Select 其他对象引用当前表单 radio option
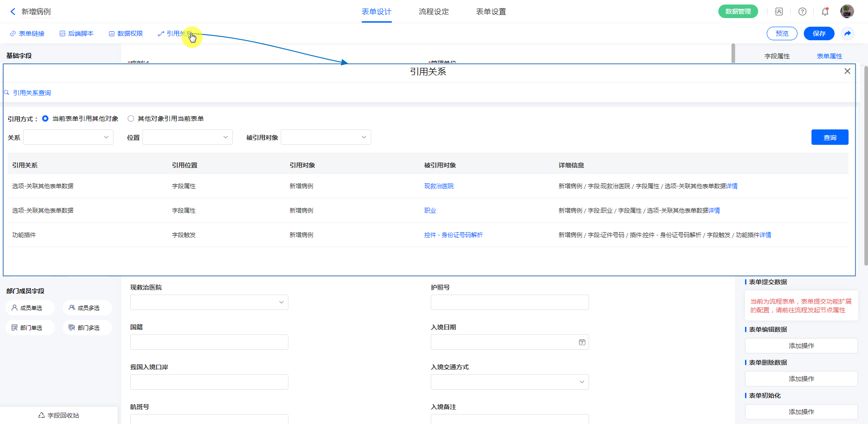Image resolution: width=868 pixels, height=424 pixels. point(131,119)
